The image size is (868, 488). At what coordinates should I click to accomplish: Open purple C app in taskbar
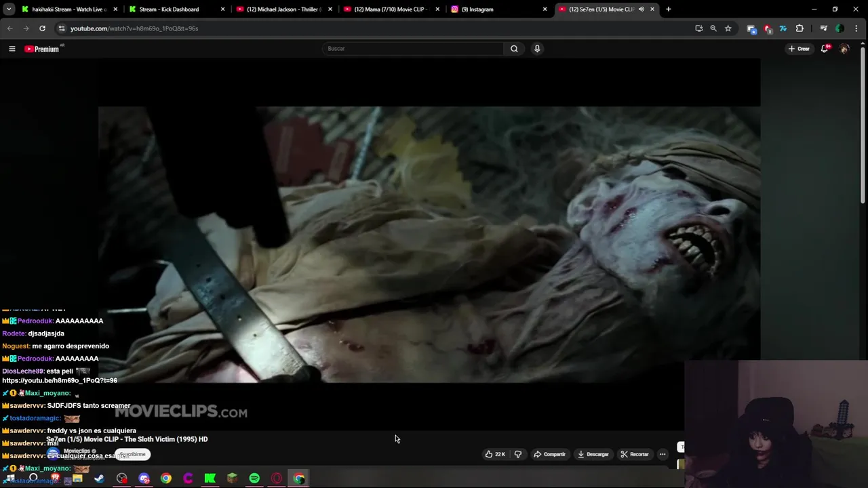[x=188, y=479]
